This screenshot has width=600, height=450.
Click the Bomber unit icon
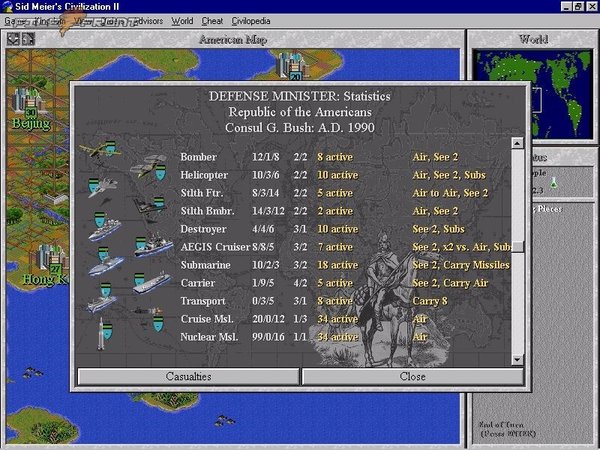click(x=100, y=150)
